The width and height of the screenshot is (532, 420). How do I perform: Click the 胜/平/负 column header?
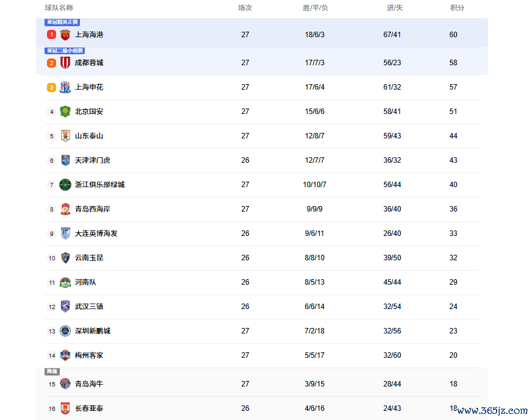(x=315, y=8)
